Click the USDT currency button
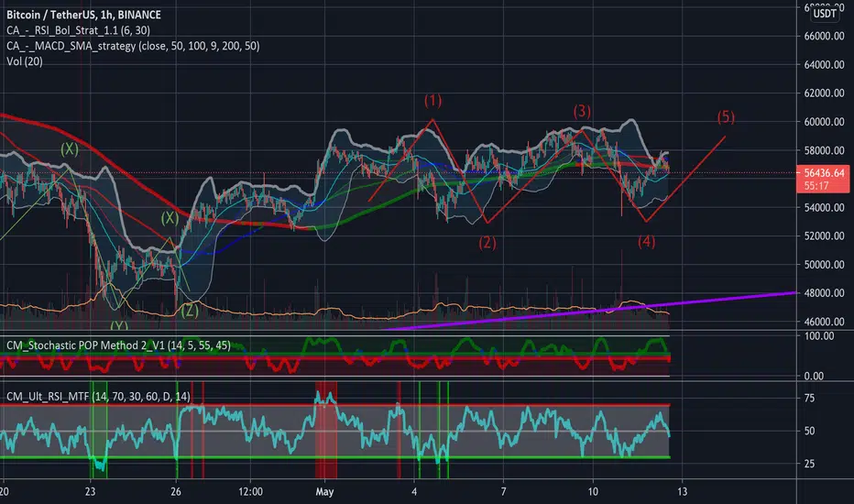 point(825,14)
